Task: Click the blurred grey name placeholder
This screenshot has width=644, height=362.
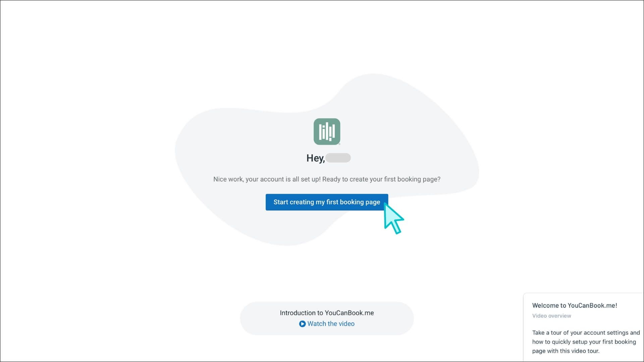Action: [x=338, y=158]
